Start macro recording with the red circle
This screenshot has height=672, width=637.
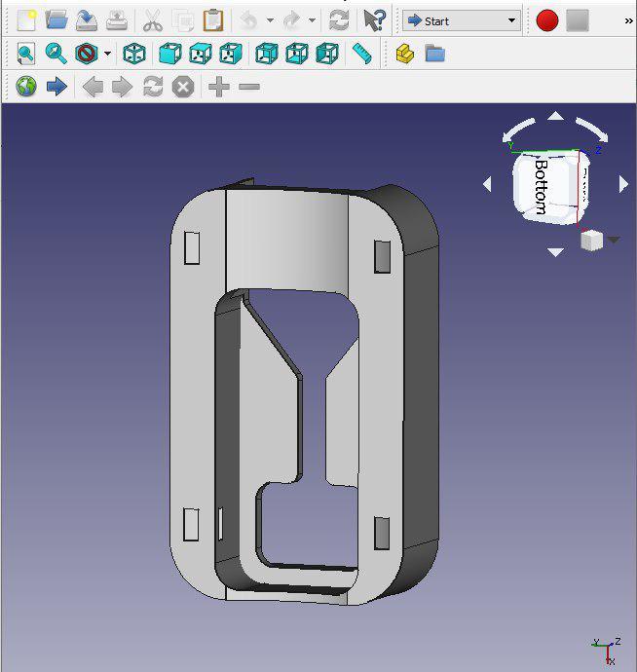click(x=547, y=19)
